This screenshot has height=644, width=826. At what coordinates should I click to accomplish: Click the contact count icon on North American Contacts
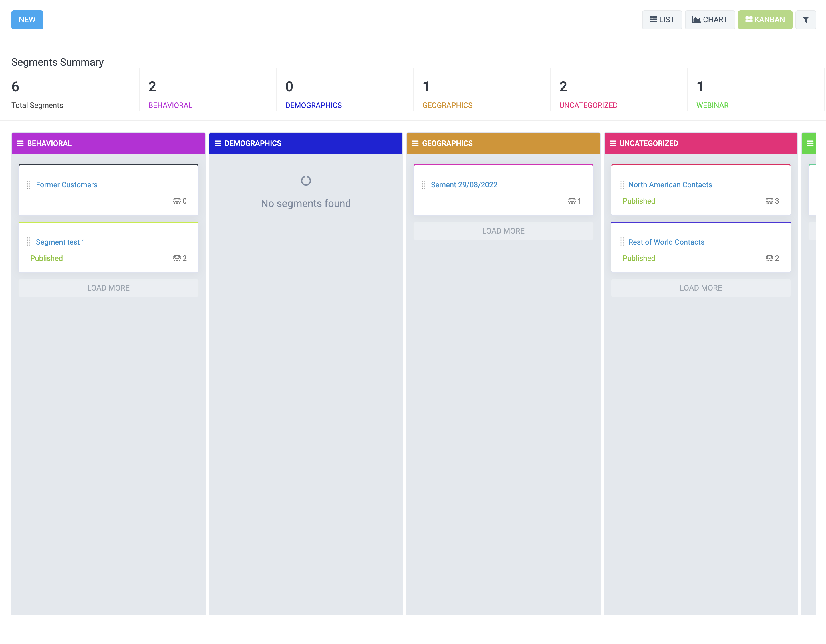pyautogui.click(x=769, y=201)
